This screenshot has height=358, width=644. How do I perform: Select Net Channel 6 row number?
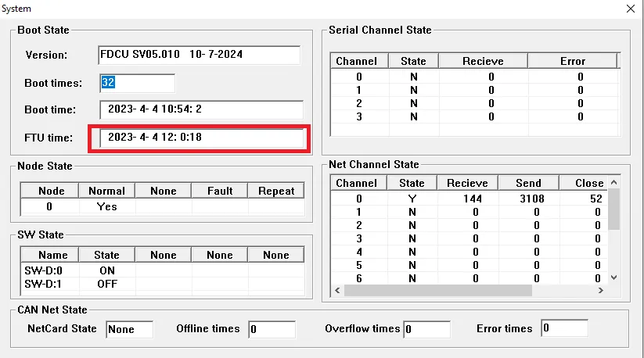(359, 278)
